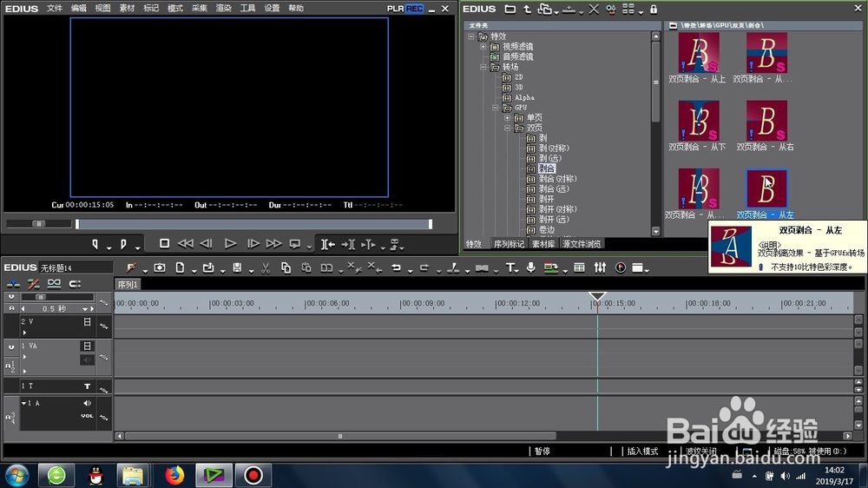Screen dimensions: 868x488
Task: Click the capture camera icon in timeline toolbar
Action: [160, 268]
